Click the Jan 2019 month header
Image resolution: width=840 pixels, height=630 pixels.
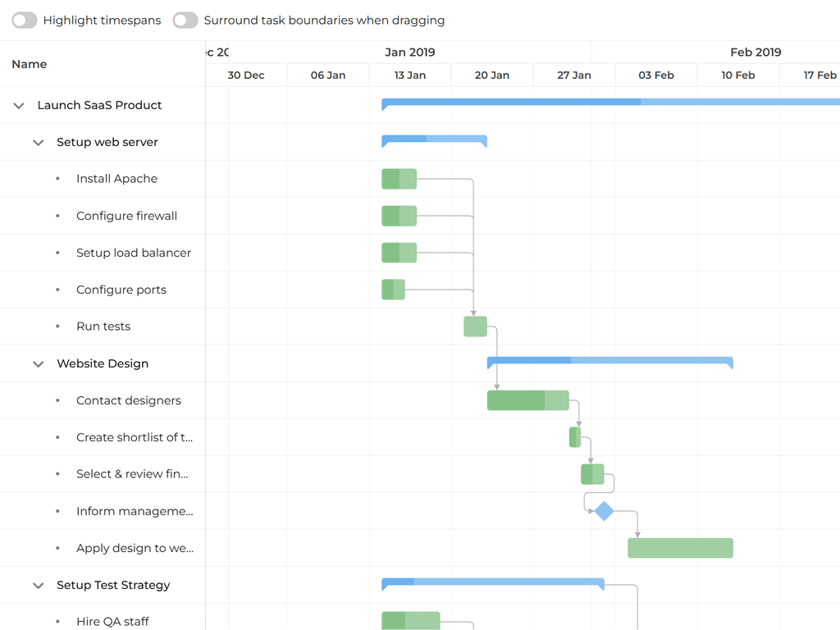(409, 52)
